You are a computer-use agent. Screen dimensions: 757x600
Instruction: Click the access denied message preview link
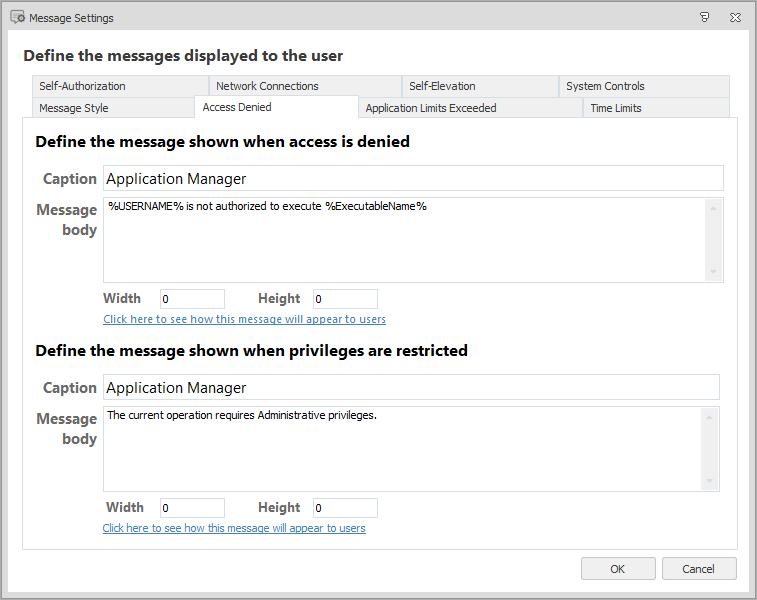(x=244, y=320)
